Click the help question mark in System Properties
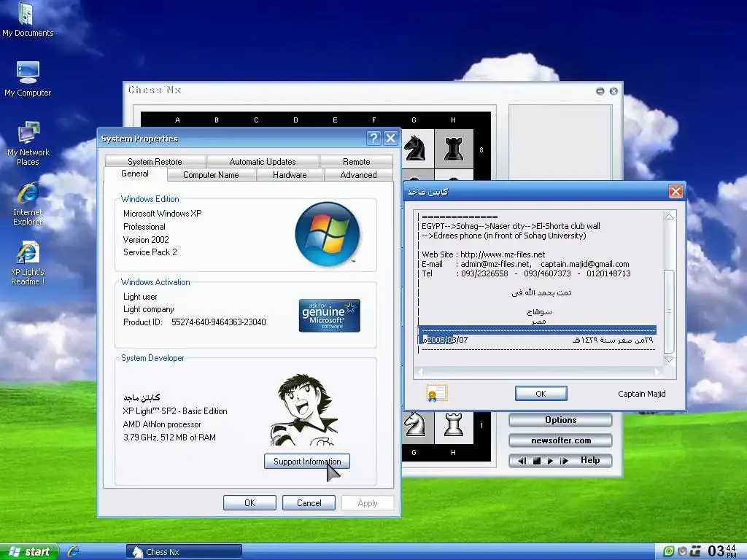Viewport: 747px width, 560px height. coord(374,139)
